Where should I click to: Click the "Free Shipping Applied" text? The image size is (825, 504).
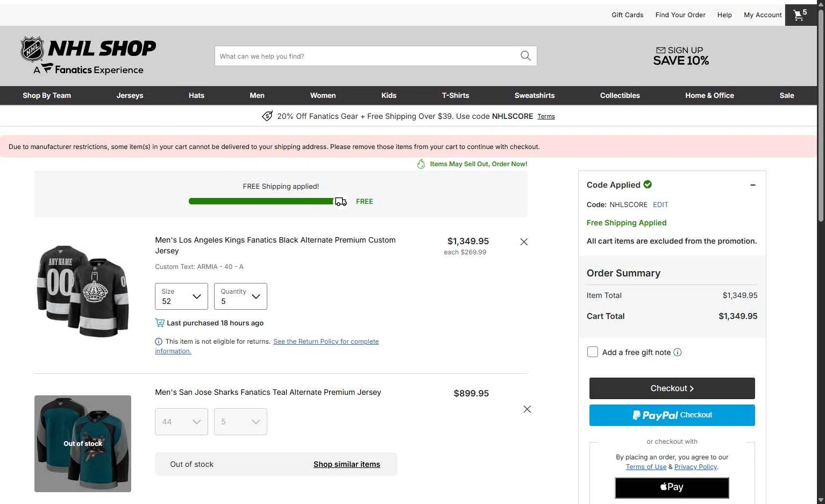pyautogui.click(x=627, y=223)
